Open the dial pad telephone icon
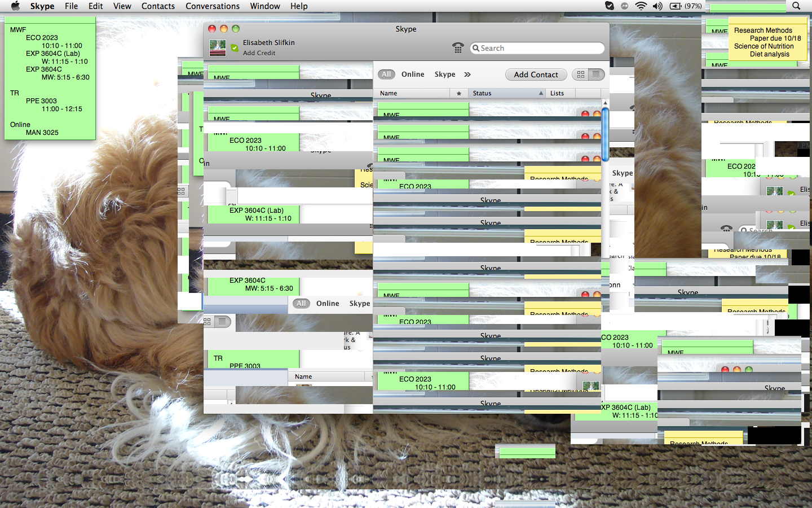 click(x=458, y=48)
